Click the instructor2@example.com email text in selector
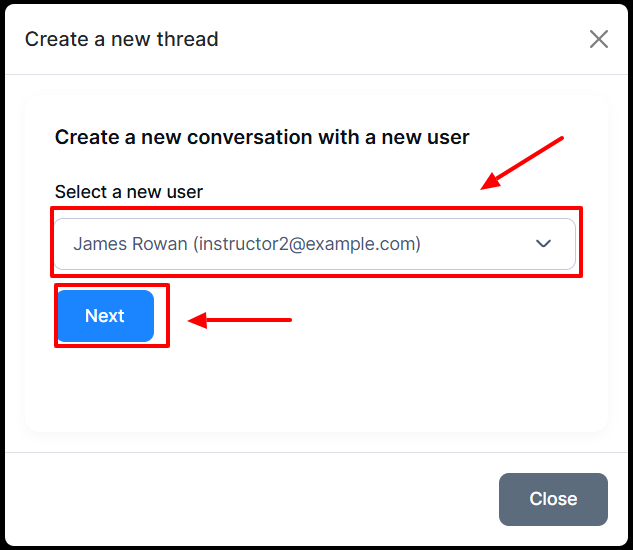The height and width of the screenshot is (550, 633). (x=307, y=244)
